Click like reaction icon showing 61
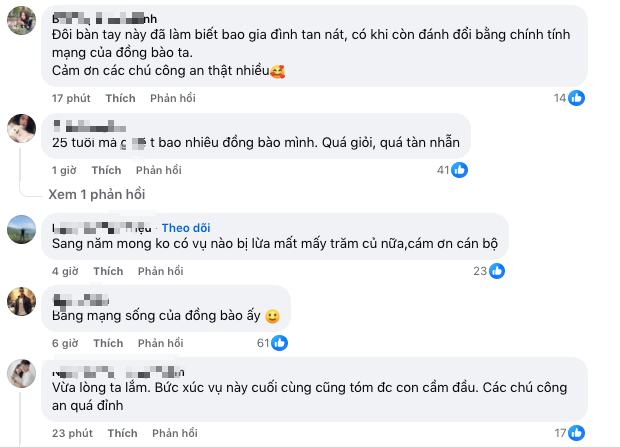The width and height of the screenshot is (620, 447). point(279,343)
